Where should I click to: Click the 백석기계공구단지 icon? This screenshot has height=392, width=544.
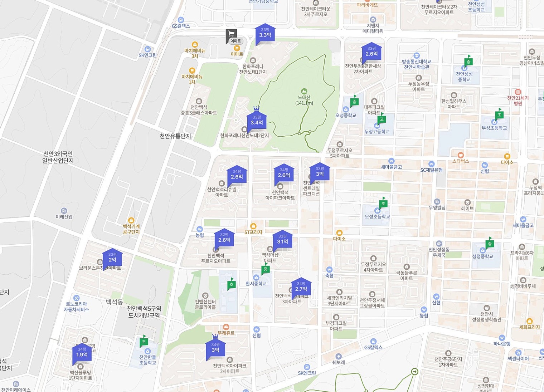[131, 220]
